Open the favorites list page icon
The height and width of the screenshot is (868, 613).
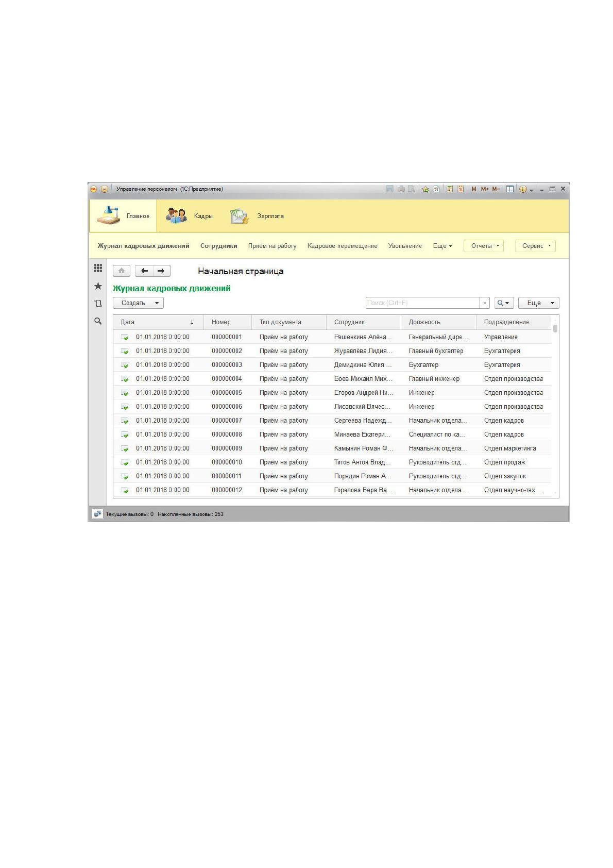(x=436, y=189)
